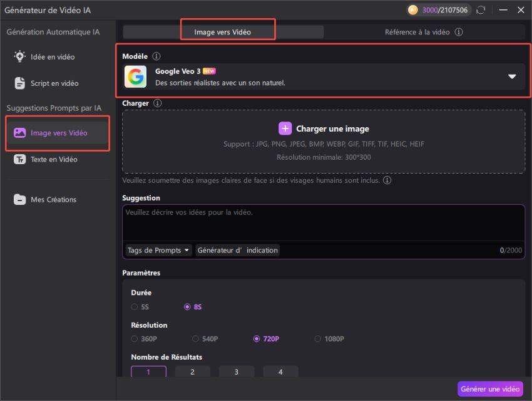532x401 pixels.
Task: Open Idée en vidéo from sidebar
Action: point(44,56)
